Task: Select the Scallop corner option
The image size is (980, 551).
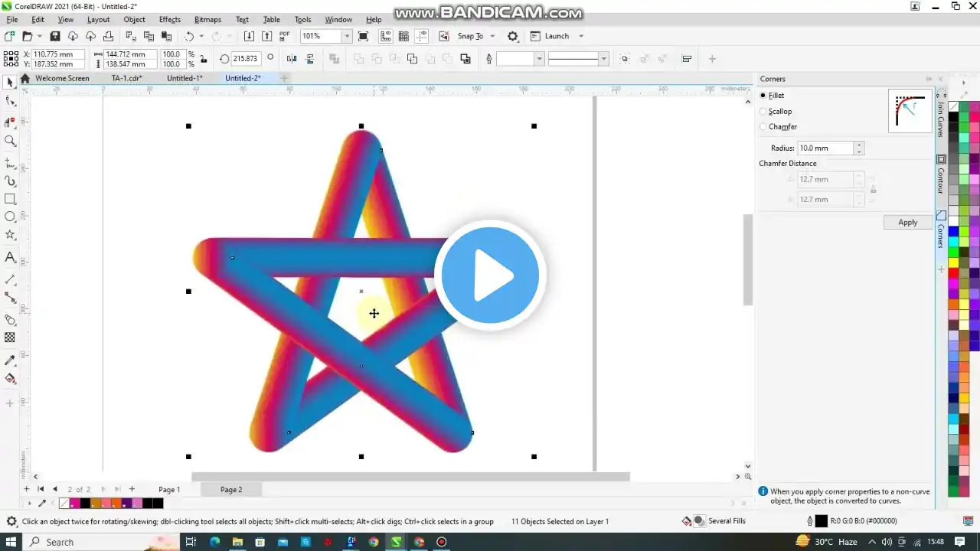Action: click(763, 111)
